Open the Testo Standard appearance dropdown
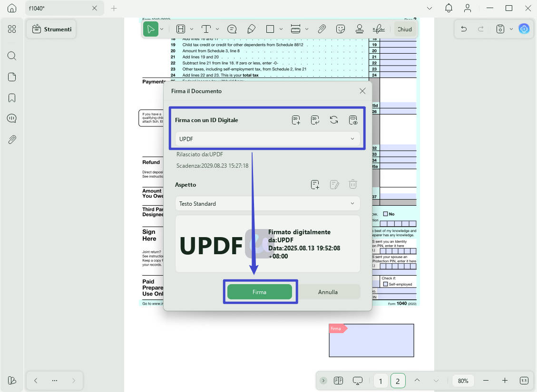This screenshot has height=392, width=537. click(267, 203)
